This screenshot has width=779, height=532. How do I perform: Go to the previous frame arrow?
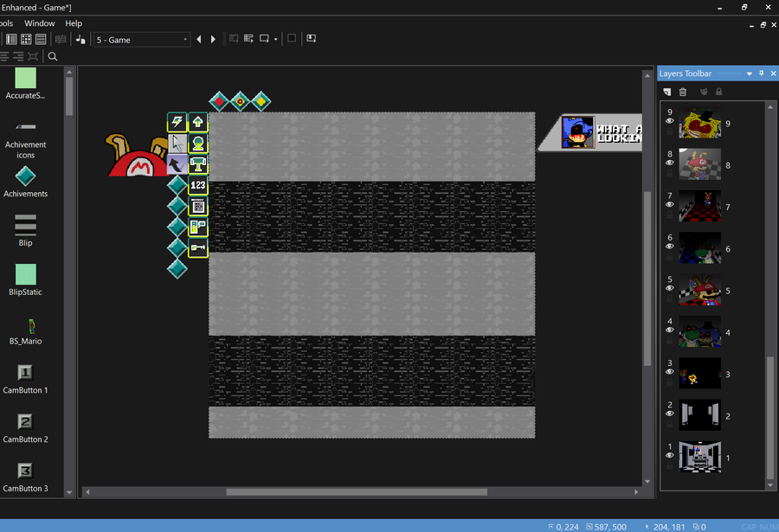[x=199, y=39]
